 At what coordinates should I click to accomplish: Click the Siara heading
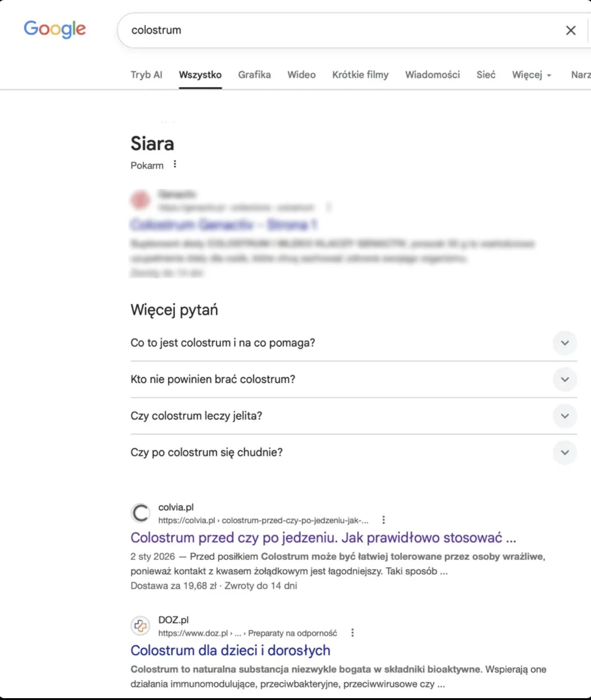point(152,144)
